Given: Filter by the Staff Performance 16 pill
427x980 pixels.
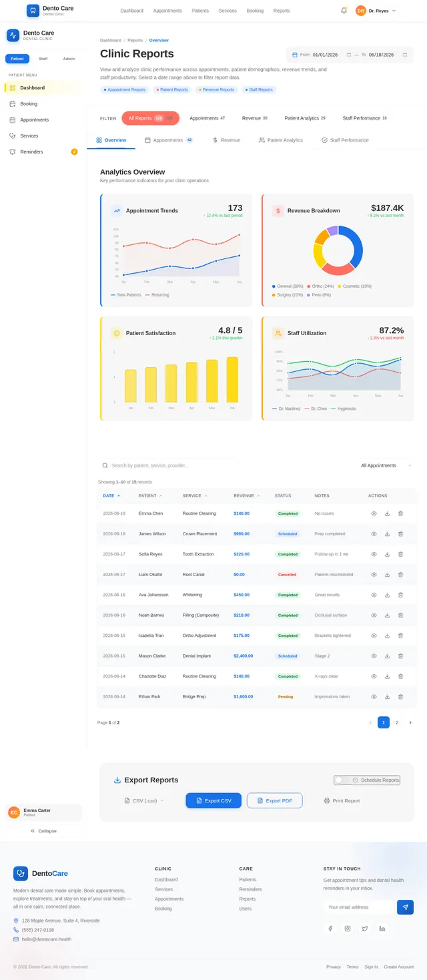Looking at the screenshot, I should click(365, 118).
